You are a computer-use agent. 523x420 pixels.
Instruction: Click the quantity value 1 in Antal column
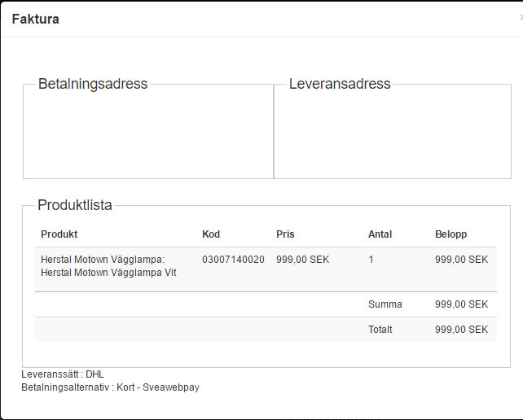point(371,260)
